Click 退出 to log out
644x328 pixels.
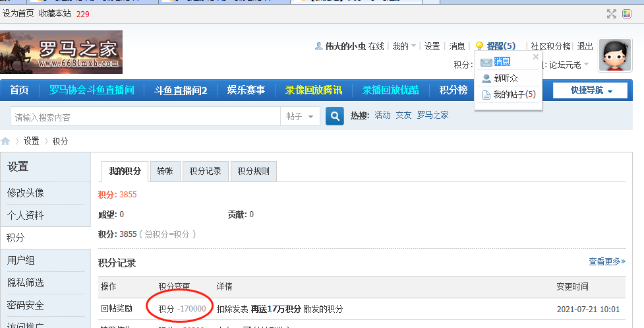pos(585,46)
